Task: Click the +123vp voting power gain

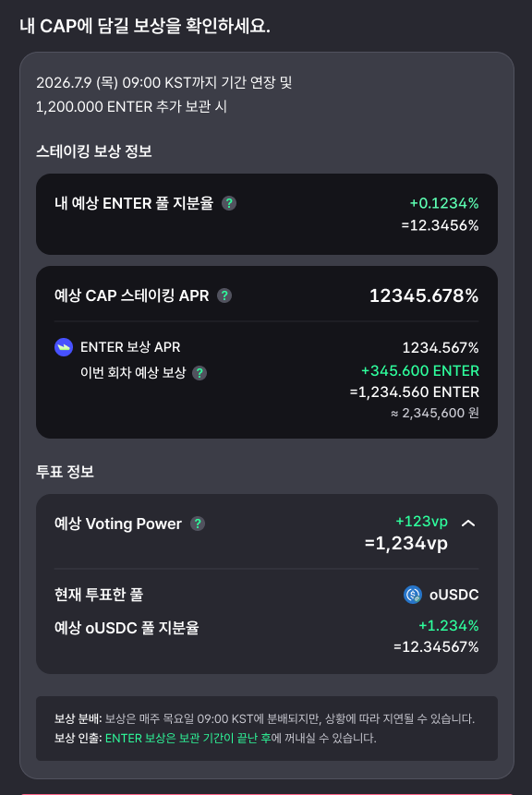Action: (x=422, y=521)
